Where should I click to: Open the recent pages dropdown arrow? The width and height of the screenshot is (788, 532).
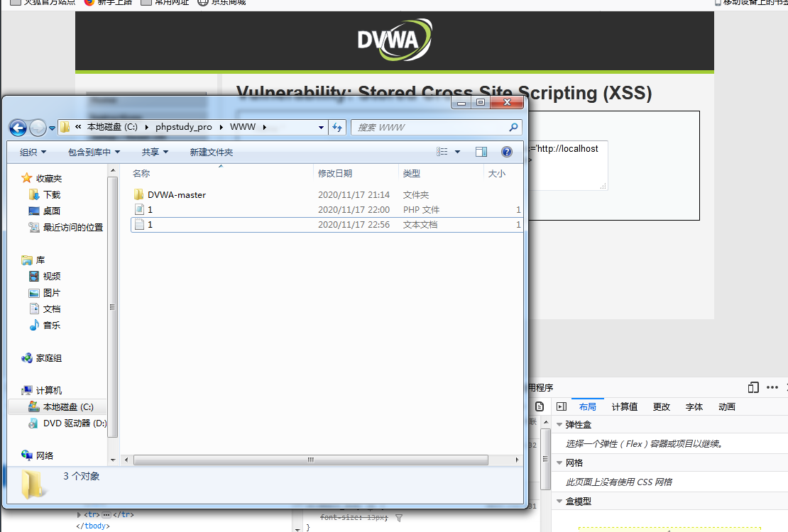[52, 128]
